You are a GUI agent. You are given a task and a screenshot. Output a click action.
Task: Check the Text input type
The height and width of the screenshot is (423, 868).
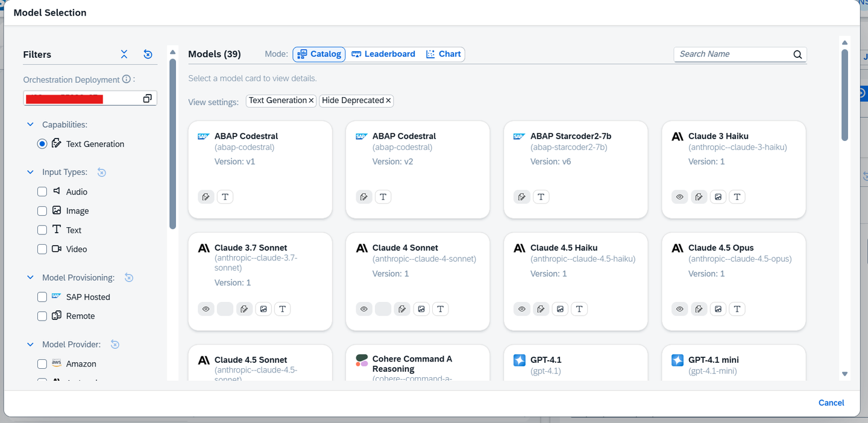[x=42, y=230]
